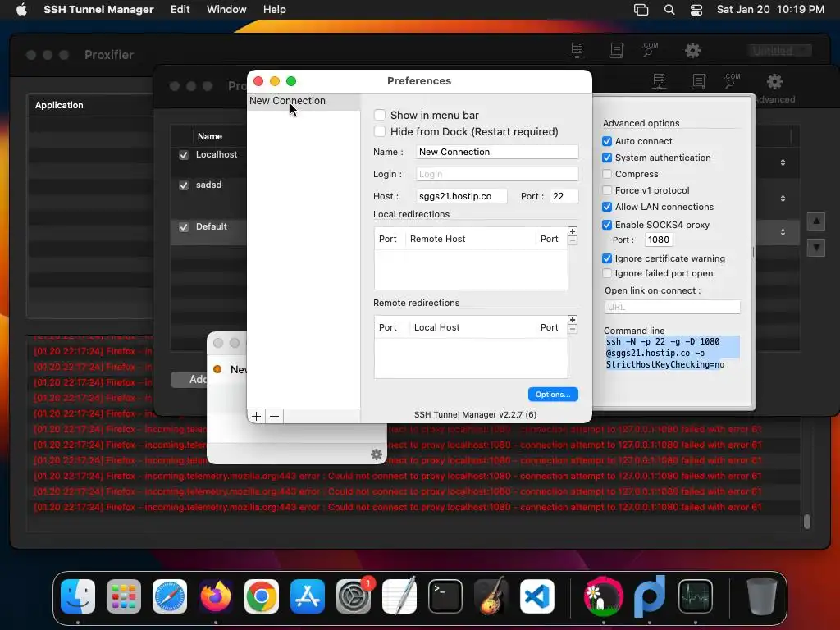Open the Window menu
Image resolution: width=840 pixels, height=630 pixels.
pos(226,9)
